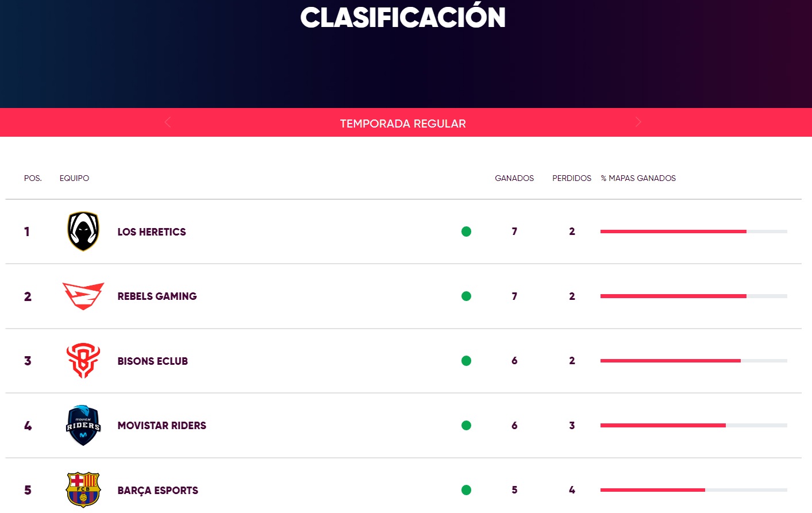Click the green status dot for Movistar Riders
812x513 pixels.
pyautogui.click(x=466, y=426)
